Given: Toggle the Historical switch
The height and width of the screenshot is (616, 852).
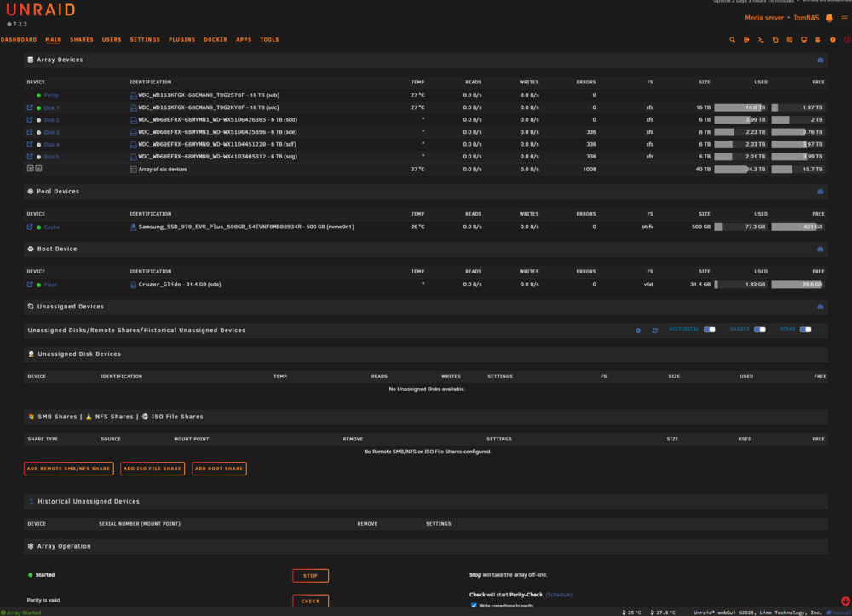Looking at the screenshot, I should 709,330.
